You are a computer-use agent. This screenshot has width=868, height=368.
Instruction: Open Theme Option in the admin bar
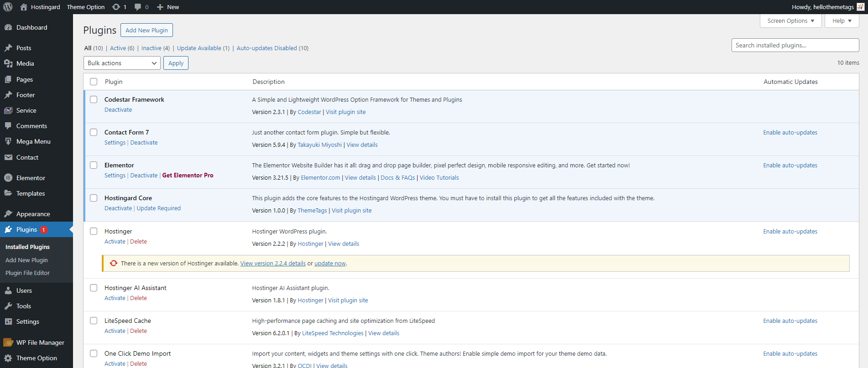86,7
